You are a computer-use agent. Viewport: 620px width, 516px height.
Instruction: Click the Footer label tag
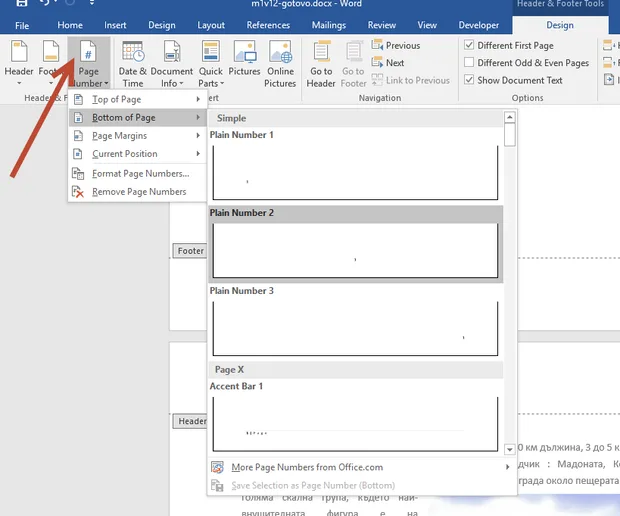(x=190, y=251)
